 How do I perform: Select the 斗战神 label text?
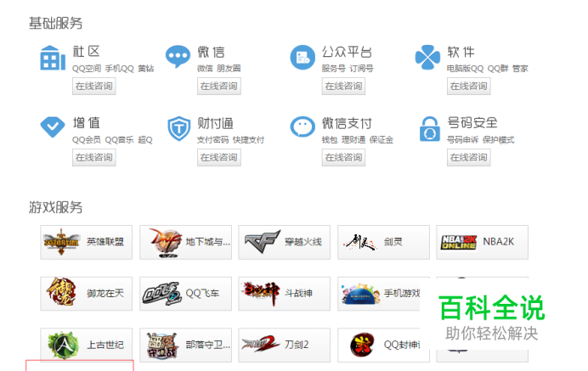pyautogui.click(x=298, y=293)
